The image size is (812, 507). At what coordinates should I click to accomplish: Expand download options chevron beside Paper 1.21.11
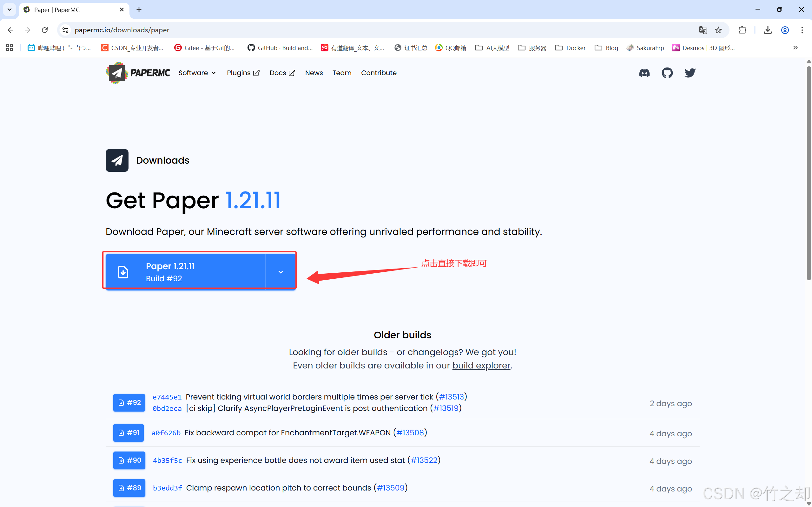pyautogui.click(x=281, y=272)
